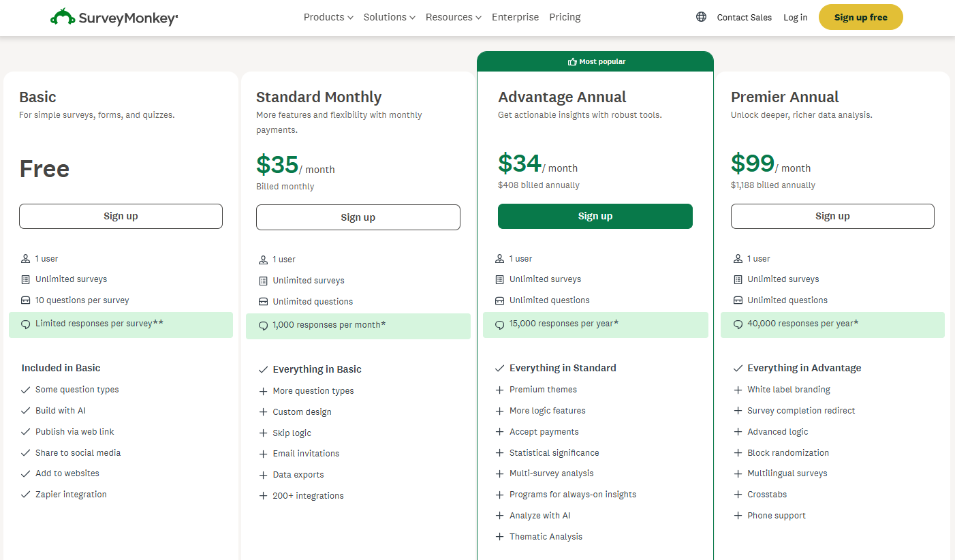Screen dimensions: 955x560
Task: Click the Multilingual surveys feature
Action: coord(787,473)
